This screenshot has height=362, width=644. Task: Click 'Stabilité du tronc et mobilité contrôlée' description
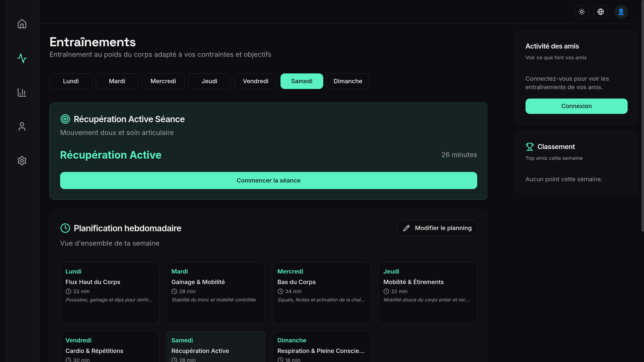click(x=214, y=300)
